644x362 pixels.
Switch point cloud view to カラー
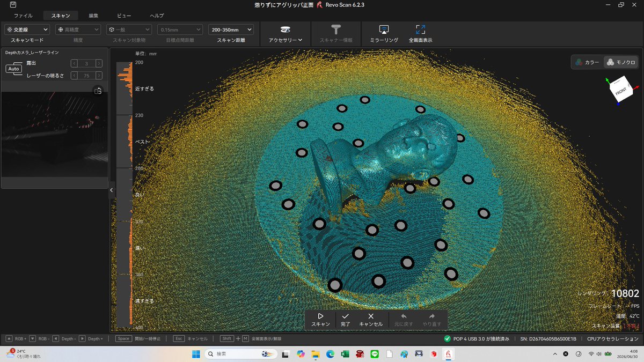[x=588, y=62]
